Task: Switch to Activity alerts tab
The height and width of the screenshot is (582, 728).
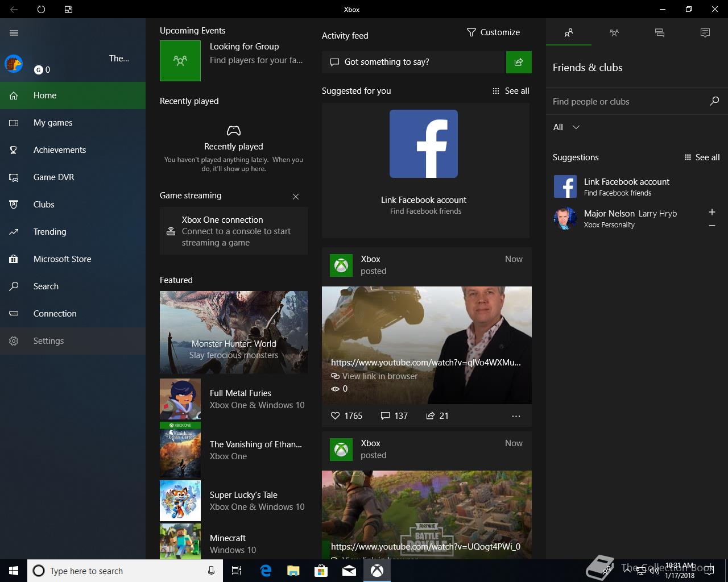Action: coord(705,33)
